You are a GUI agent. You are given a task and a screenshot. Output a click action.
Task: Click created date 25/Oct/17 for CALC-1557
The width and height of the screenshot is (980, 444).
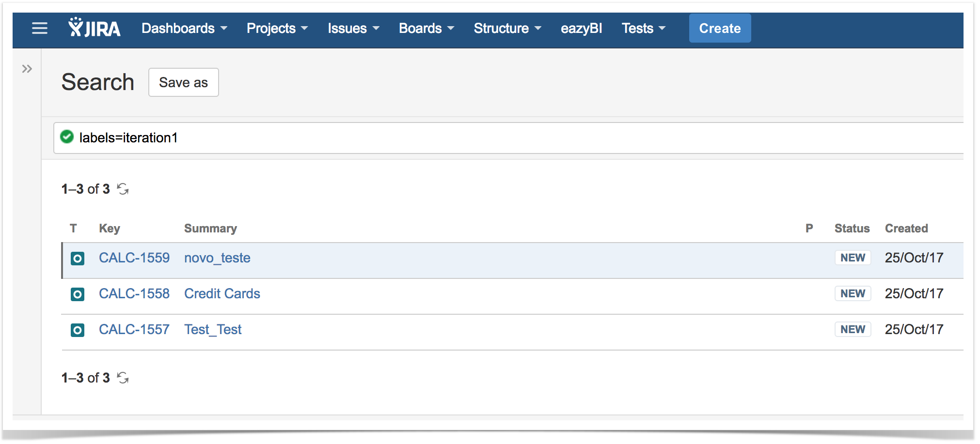[x=914, y=329]
